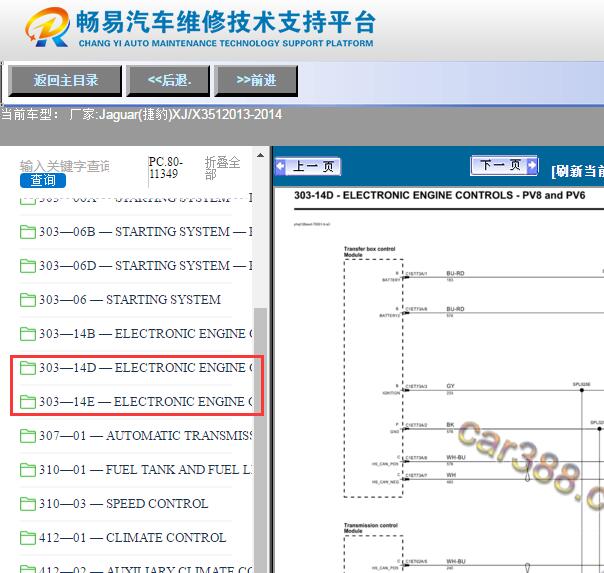Screen dimensions: 604x573
Task: Open folder icon of 303—06B Starting System
Action: click(27, 232)
